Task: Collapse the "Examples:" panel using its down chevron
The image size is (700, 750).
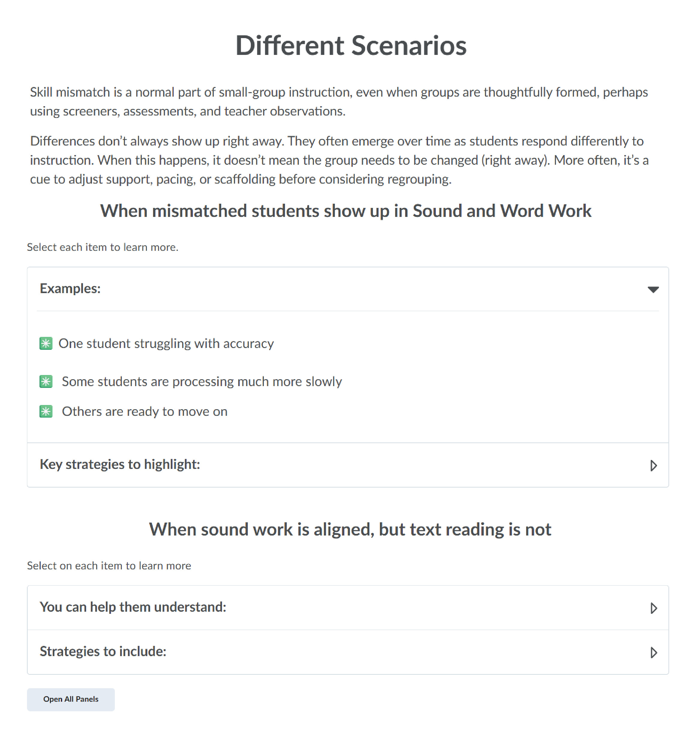Action: 654,289
